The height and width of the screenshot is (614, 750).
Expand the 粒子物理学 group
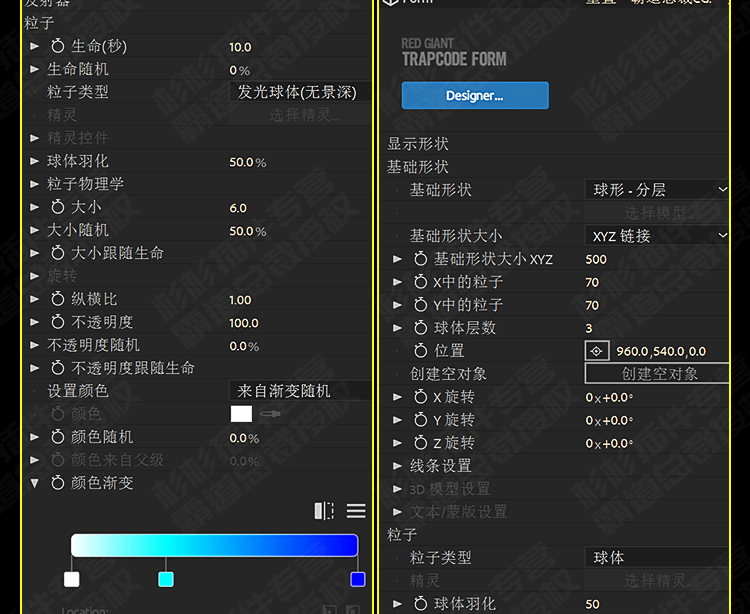[34, 184]
